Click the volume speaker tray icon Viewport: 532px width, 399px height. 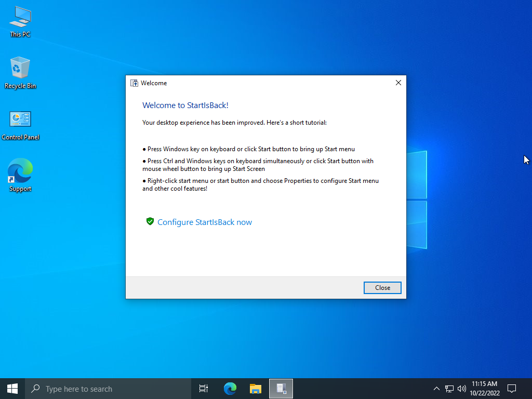[462, 389]
